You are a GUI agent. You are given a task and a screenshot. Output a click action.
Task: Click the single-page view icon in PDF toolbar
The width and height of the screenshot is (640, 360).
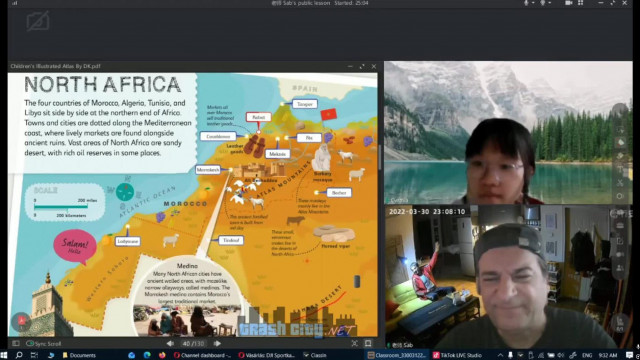pos(368,344)
